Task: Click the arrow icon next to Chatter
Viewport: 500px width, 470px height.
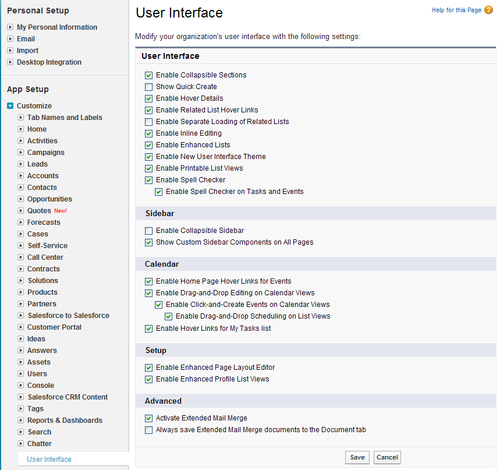Action: 21,443
